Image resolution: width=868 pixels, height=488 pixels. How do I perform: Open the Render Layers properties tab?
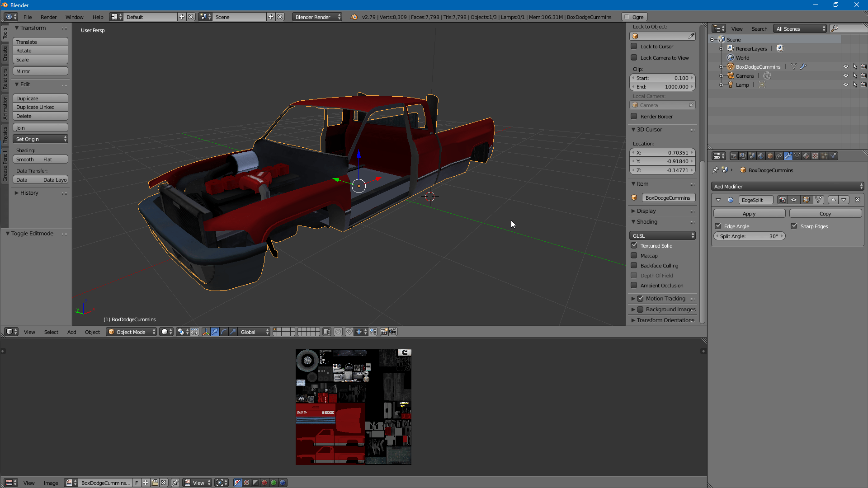point(743,156)
